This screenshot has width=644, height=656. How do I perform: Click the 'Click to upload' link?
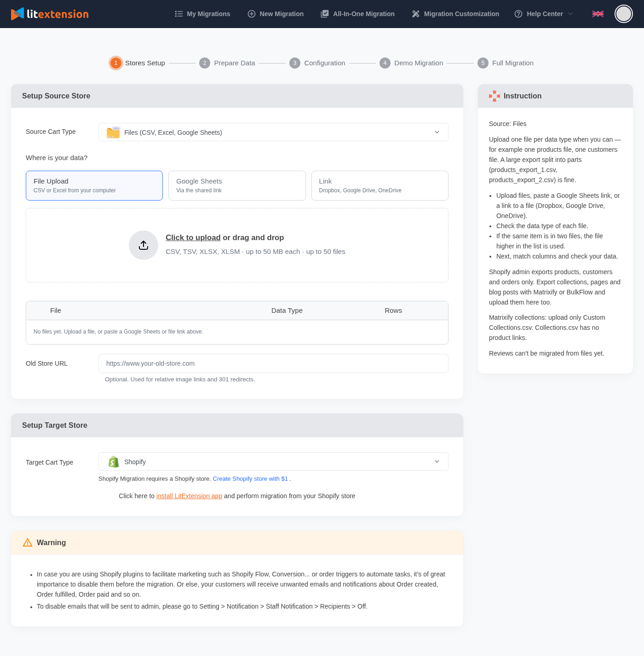pyautogui.click(x=193, y=237)
